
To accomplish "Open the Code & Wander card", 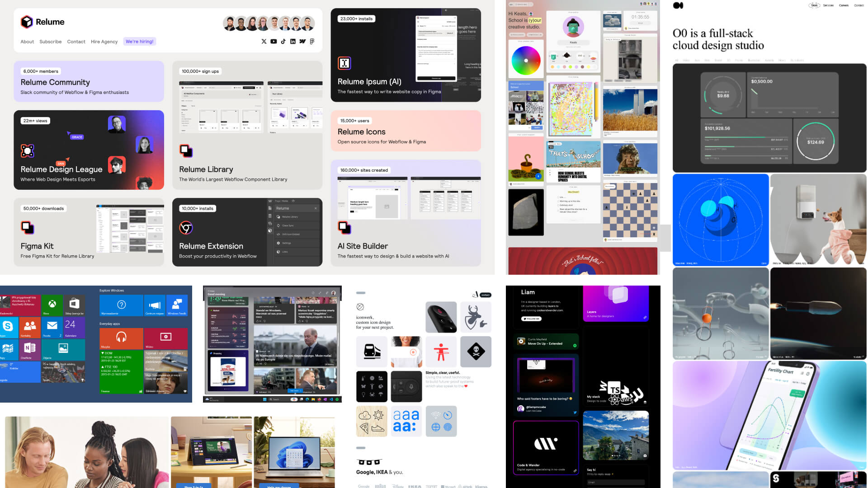I will 546,447.
